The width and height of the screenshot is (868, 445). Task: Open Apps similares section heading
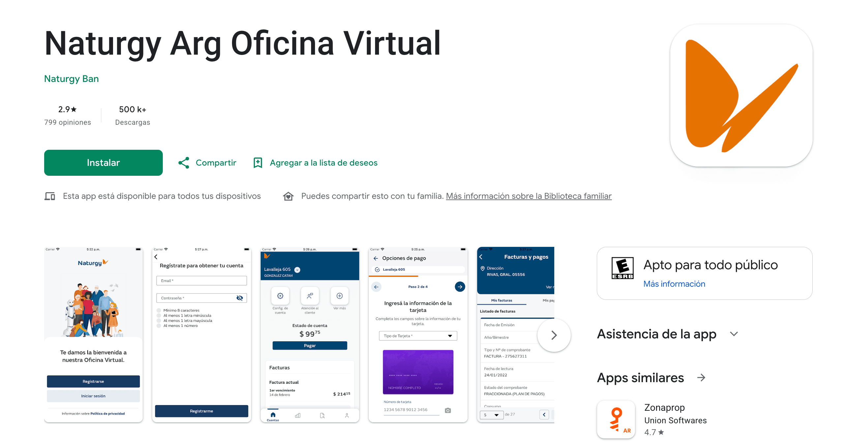coord(641,378)
